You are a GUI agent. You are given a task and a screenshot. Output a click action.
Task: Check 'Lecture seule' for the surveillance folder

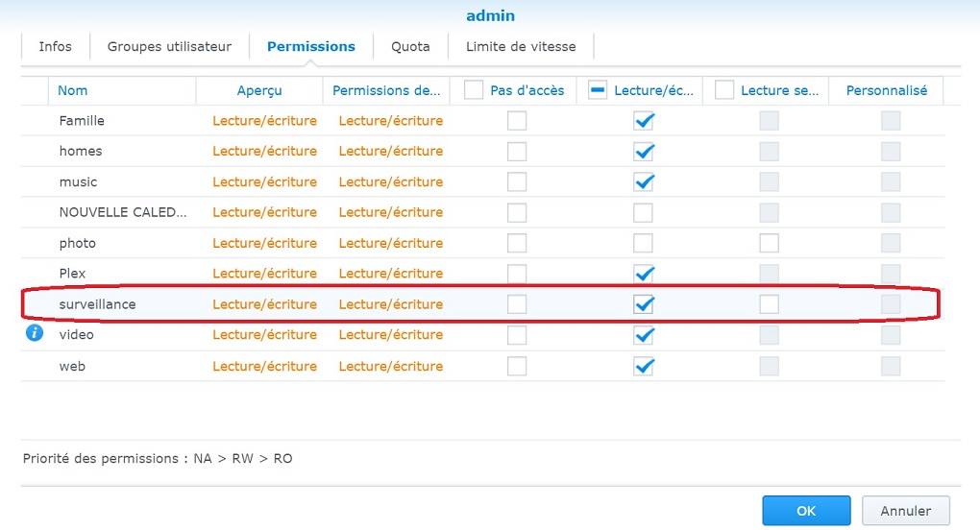pos(770,304)
